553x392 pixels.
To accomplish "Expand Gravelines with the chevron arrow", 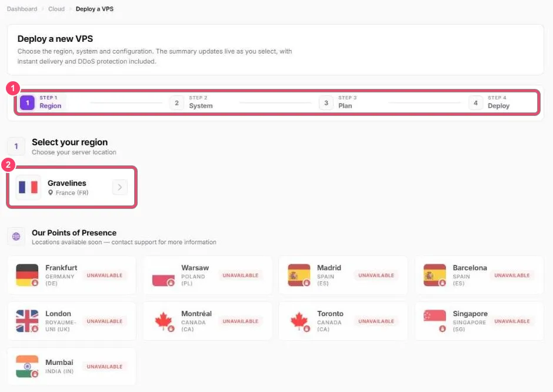I will coord(120,187).
